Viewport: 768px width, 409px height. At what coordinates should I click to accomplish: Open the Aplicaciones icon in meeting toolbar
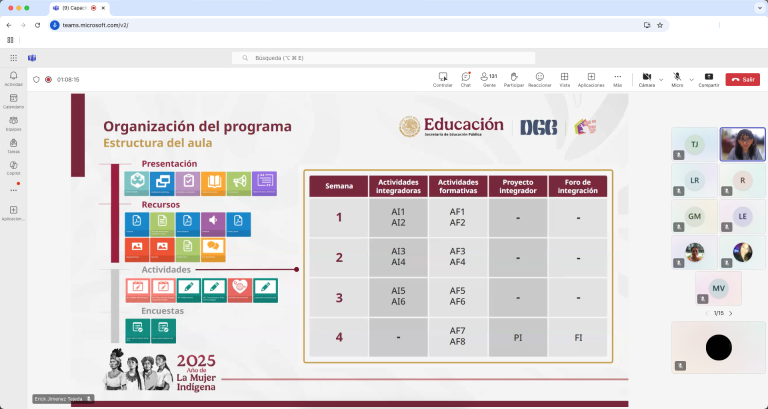(591, 77)
